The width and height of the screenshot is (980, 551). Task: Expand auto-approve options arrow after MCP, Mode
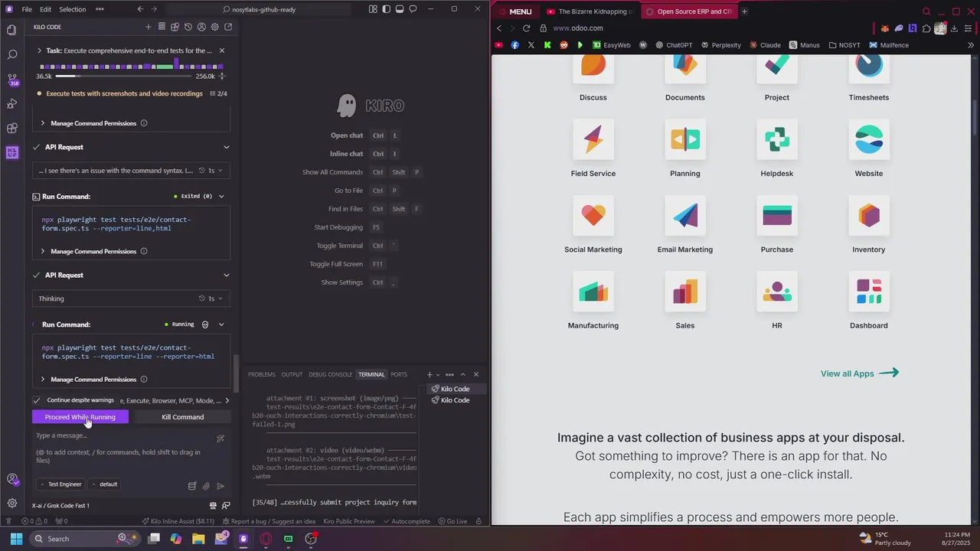click(227, 400)
